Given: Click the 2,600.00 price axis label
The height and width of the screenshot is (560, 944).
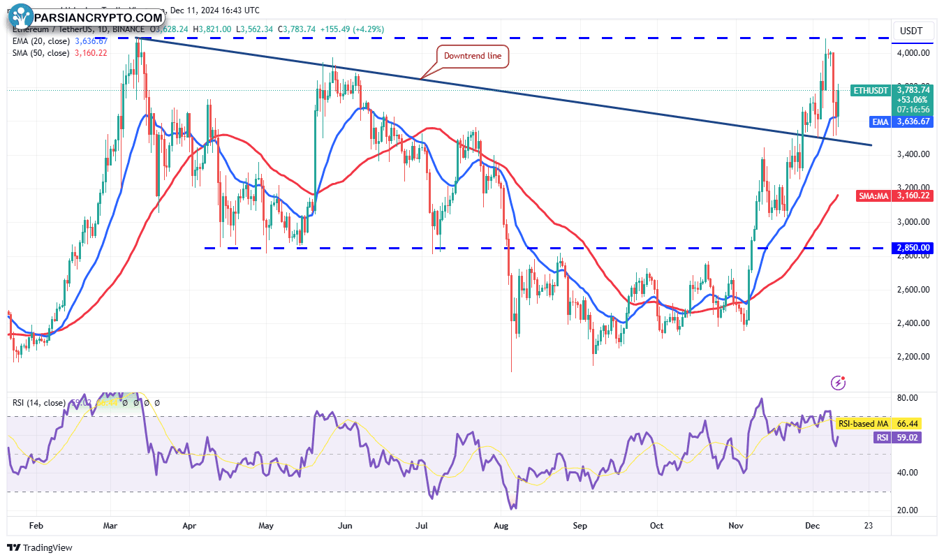Looking at the screenshot, I should [x=915, y=290].
